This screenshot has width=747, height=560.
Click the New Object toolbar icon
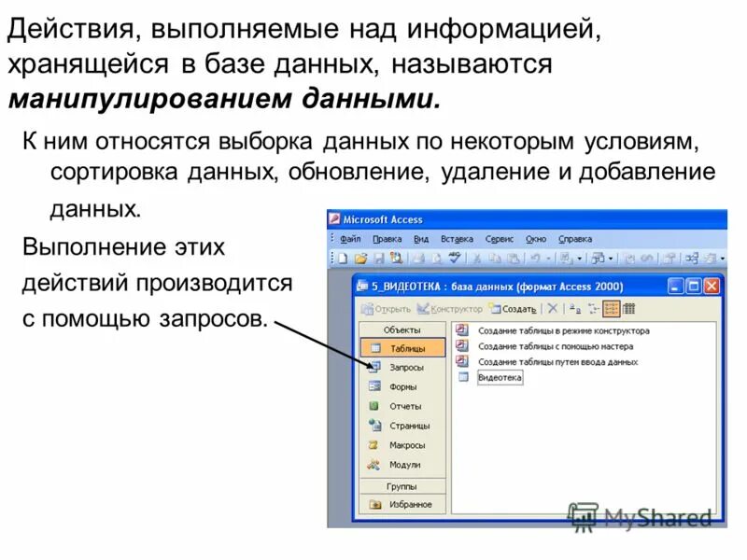pos(711,259)
